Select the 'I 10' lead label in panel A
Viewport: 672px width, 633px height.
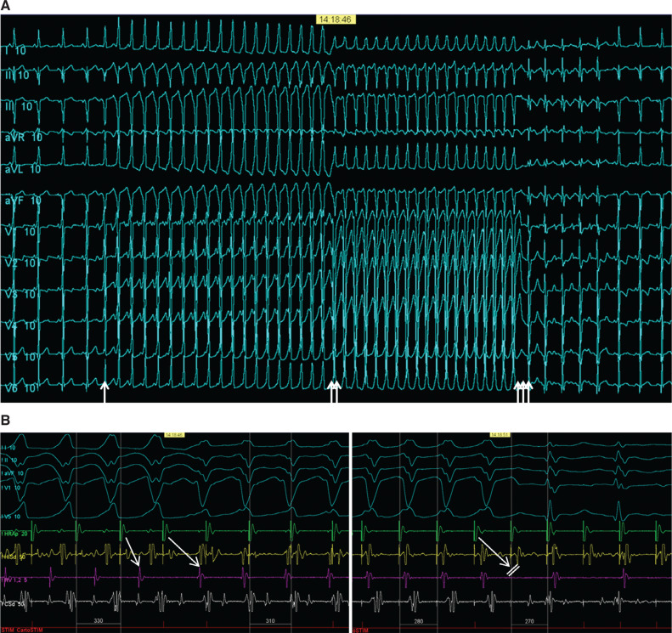pos(15,51)
